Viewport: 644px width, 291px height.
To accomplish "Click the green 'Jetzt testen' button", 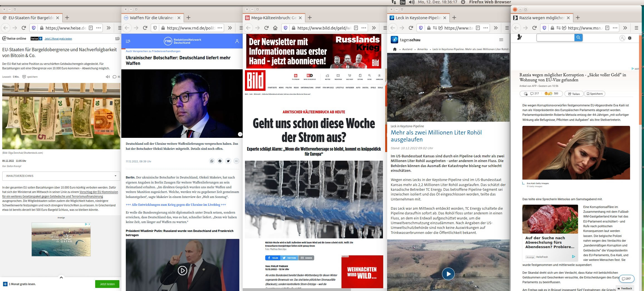I will [x=107, y=284].
